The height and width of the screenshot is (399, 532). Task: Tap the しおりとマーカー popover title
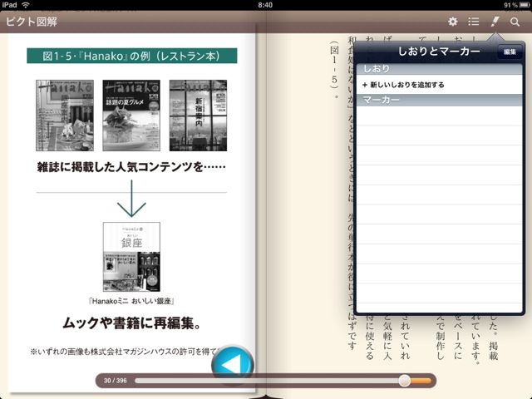tap(439, 52)
